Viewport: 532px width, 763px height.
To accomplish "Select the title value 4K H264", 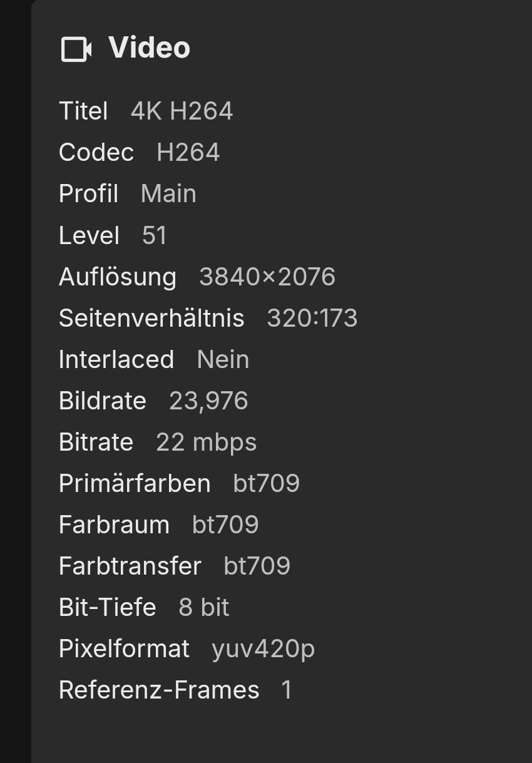I will [182, 111].
